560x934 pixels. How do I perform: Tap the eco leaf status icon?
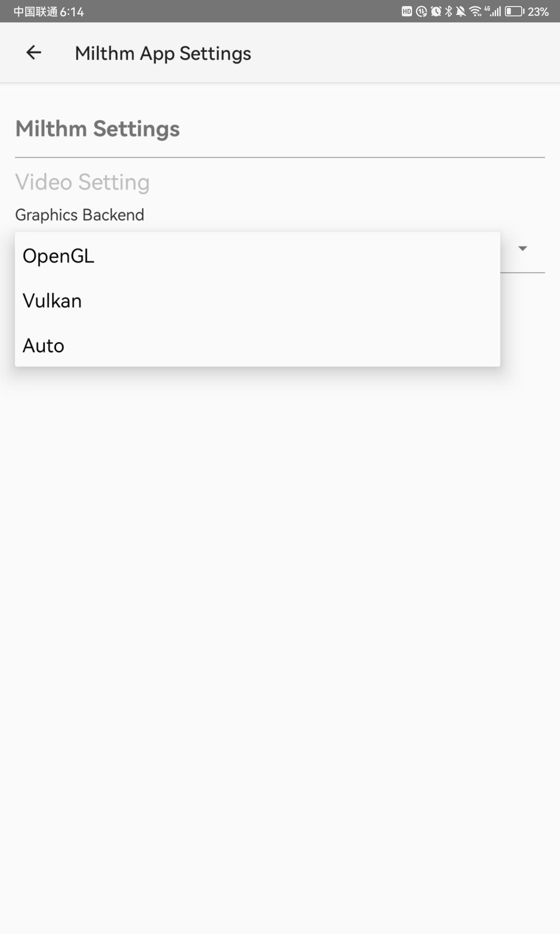421,12
